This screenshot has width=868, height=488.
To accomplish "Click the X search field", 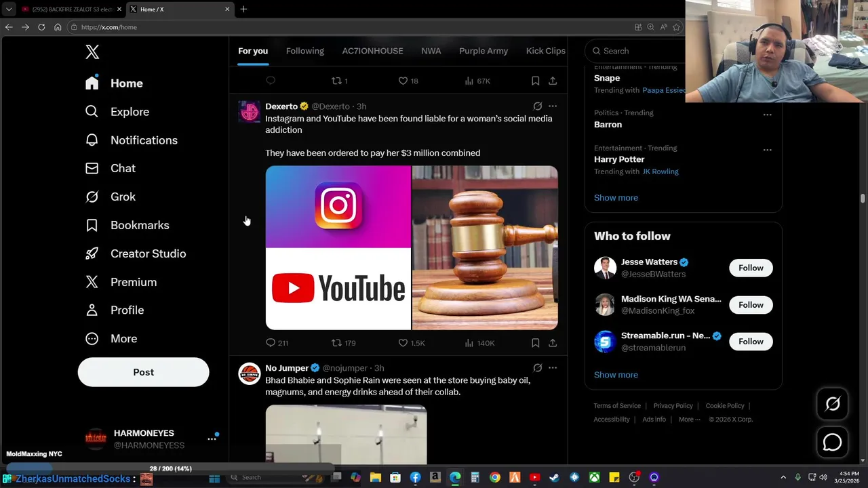I will tap(637, 51).
